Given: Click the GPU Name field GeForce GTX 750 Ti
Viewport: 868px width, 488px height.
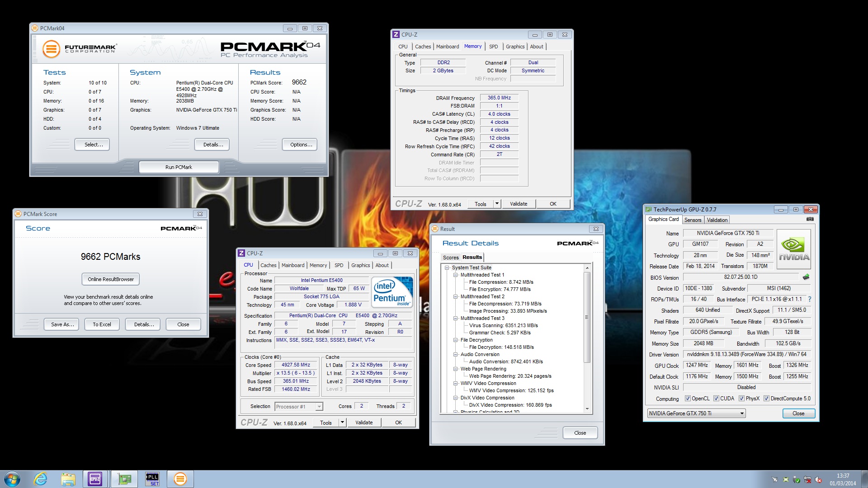Looking at the screenshot, I should (x=728, y=233).
